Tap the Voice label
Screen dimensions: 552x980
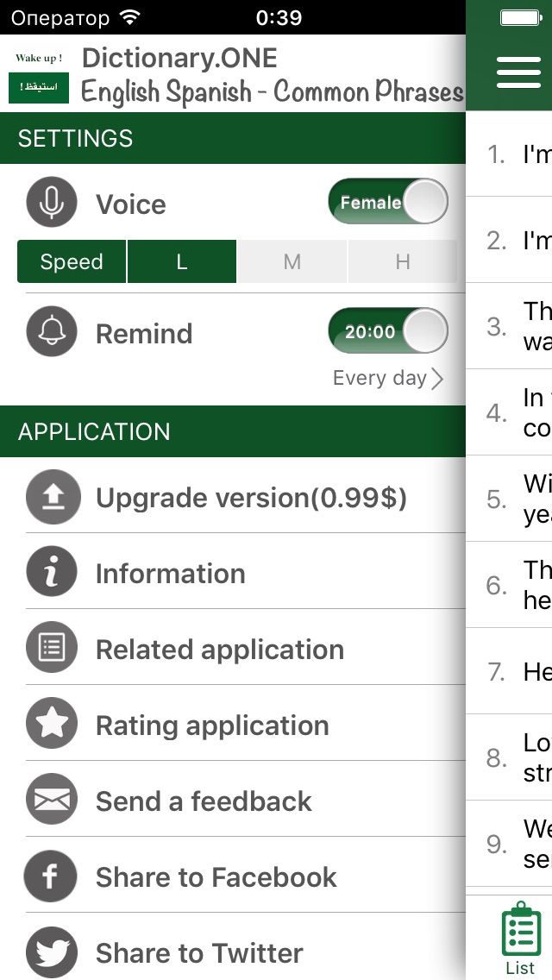130,204
